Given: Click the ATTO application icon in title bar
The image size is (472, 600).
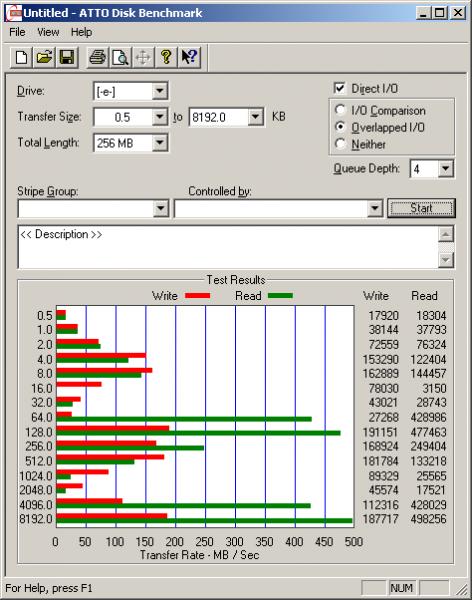Looking at the screenshot, I should click(13, 13).
